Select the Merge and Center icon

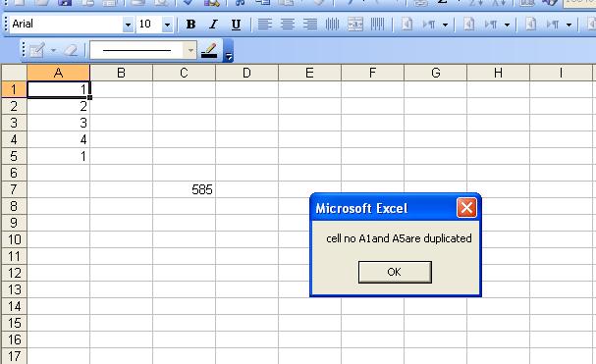pos(355,25)
